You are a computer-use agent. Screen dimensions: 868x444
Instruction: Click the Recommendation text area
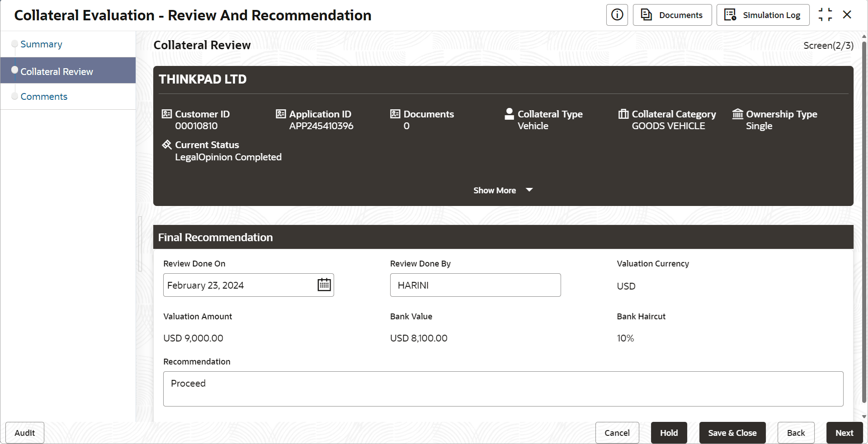tap(503, 388)
